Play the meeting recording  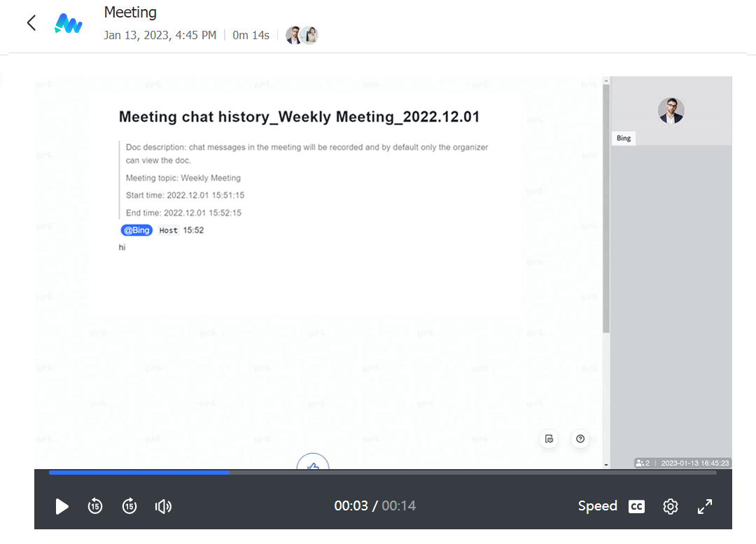pyautogui.click(x=62, y=506)
